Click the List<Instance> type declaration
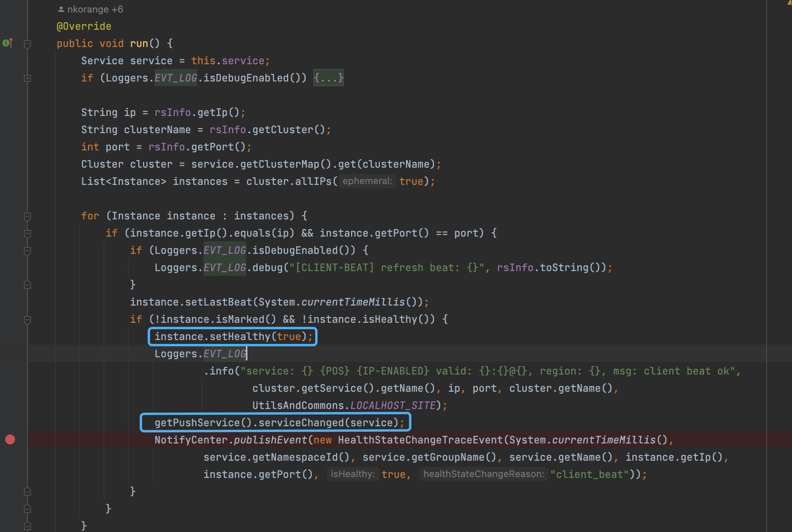Image resolution: width=792 pixels, height=532 pixels. [124, 181]
